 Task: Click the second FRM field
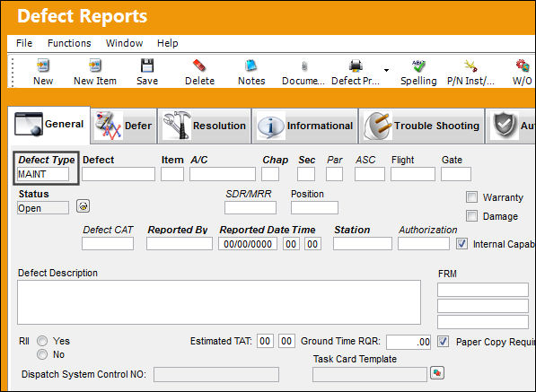pyautogui.click(x=483, y=306)
